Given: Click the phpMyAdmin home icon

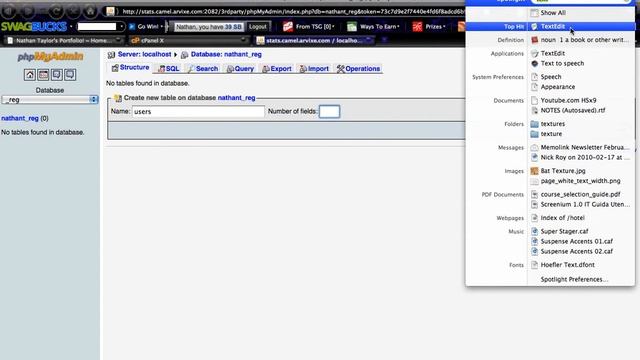Looking at the screenshot, I should click(29, 75).
